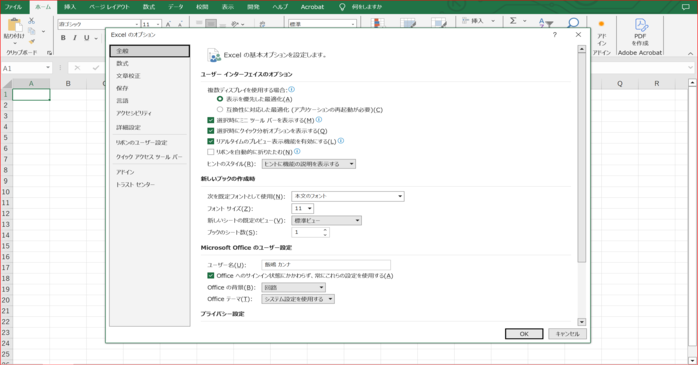This screenshot has width=698, height=365.
Task: Click the Copy icon in the clipboard group
Action: click(32, 31)
